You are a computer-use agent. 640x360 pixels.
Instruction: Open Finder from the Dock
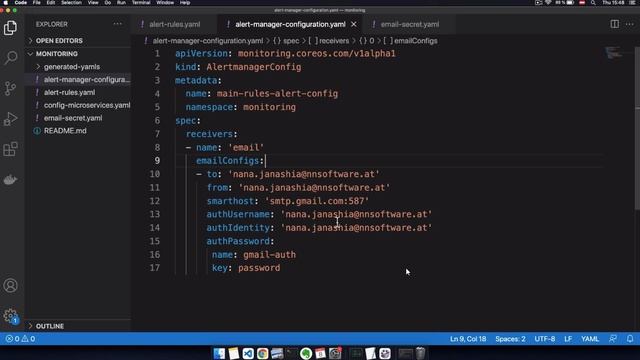219,353
